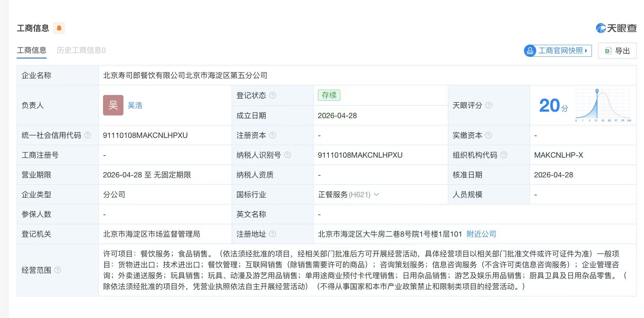The height and width of the screenshot is (318, 644).
Task: Click the 人员规模 label cell
Action: tap(489, 194)
